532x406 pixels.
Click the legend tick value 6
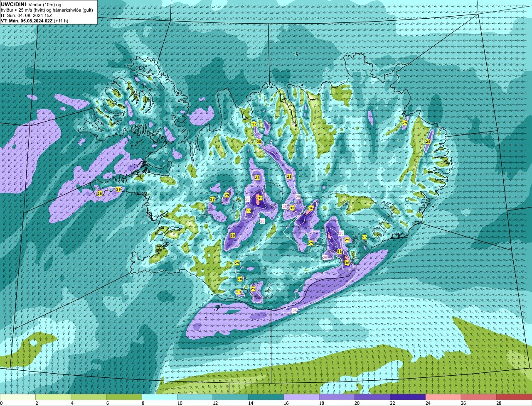click(107, 403)
